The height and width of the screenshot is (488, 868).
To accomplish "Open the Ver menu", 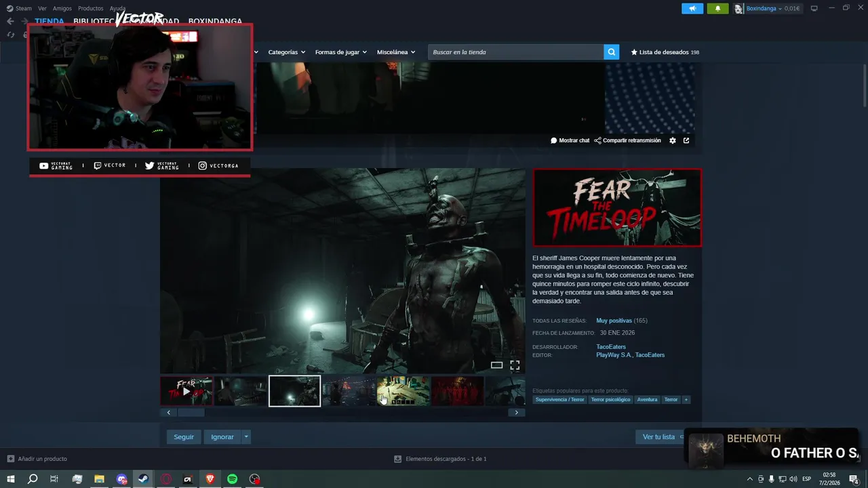I will pyautogui.click(x=42, y=9).
